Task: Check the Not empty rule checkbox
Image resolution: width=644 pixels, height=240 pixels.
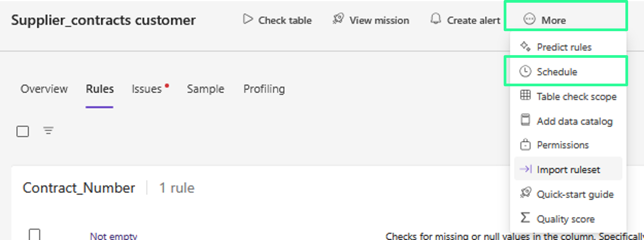Action: 34,235
